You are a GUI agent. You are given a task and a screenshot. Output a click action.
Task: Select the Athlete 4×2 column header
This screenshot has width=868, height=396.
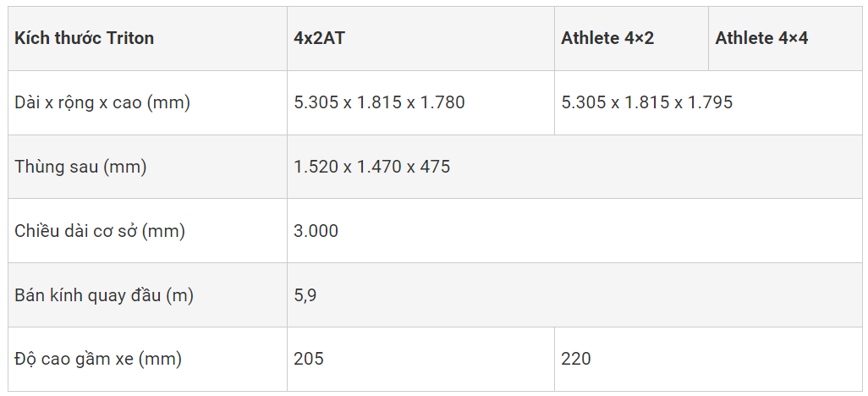(x=607, y=38)
